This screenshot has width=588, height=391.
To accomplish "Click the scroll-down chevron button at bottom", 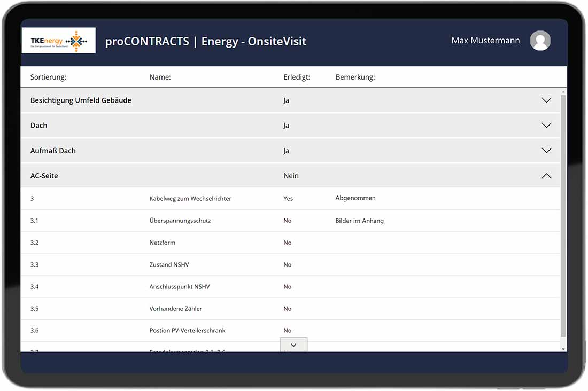I will click(293, 345).
